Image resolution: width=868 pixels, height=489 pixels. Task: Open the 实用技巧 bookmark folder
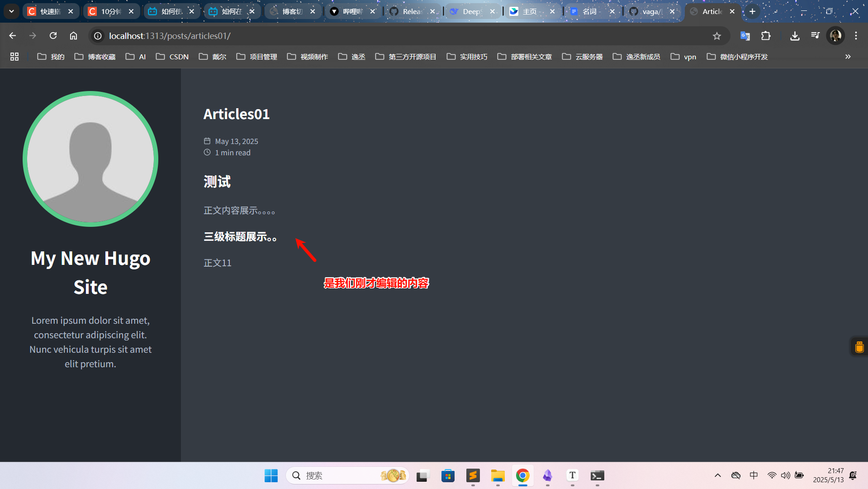[x=467, y=57]
